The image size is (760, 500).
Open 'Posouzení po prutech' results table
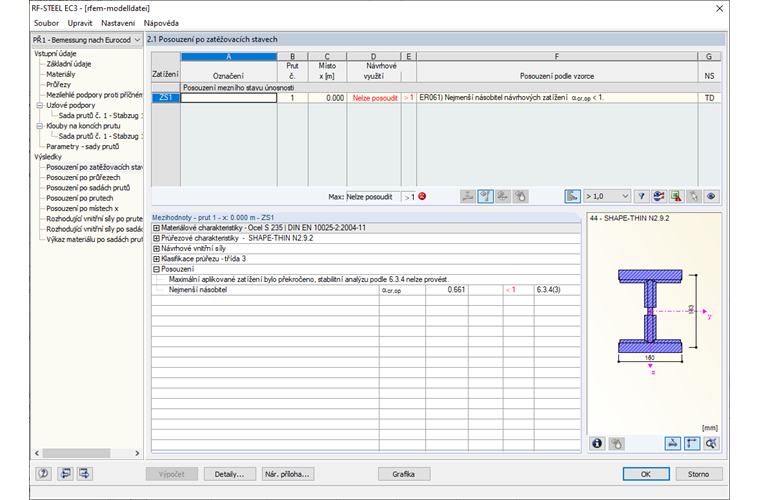(x=79, y=198)
